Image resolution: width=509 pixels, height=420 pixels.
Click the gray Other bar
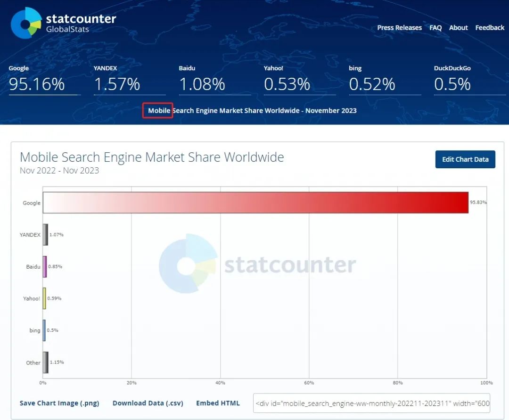45,362
